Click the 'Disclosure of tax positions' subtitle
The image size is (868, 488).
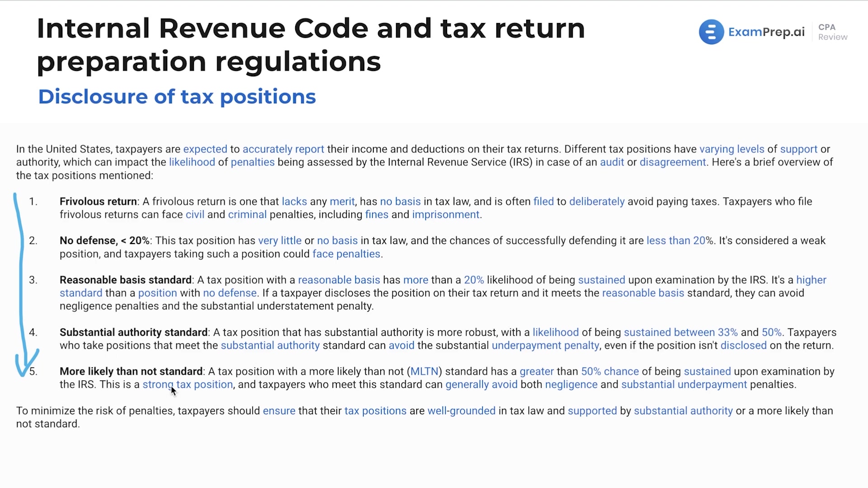tap(177, 97)
